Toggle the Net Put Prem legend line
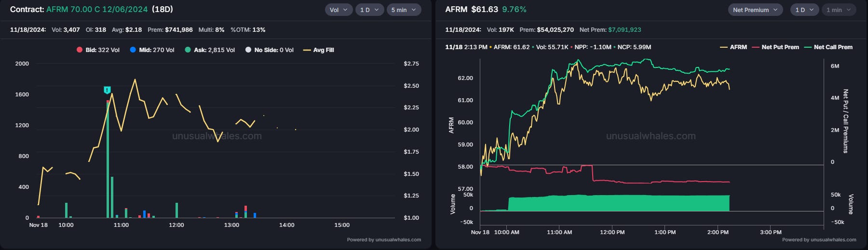This screenshot has width=868, height=250. click(x=775, y=47)
